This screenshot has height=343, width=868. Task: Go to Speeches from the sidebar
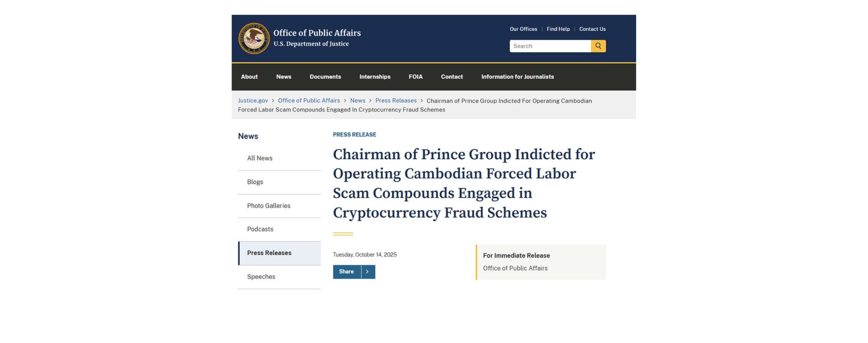(261, 276)
